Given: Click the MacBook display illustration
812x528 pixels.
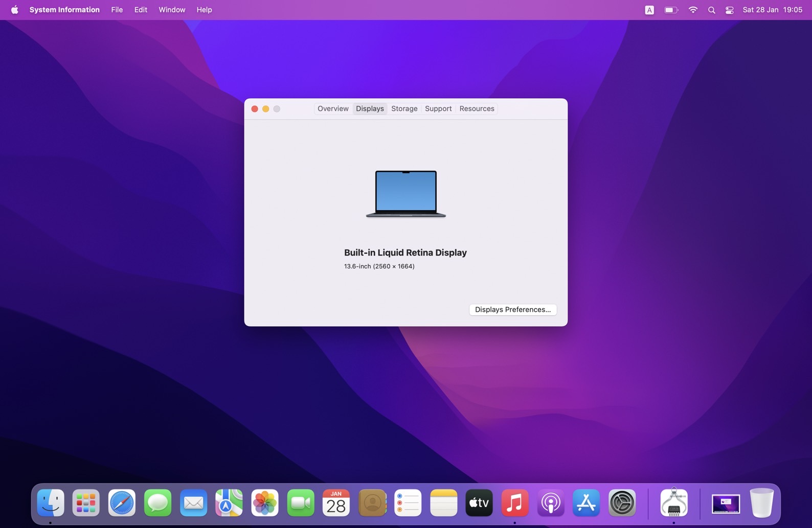Looking at the screenshot, I should pyautogui.click(x=405, y=194).
